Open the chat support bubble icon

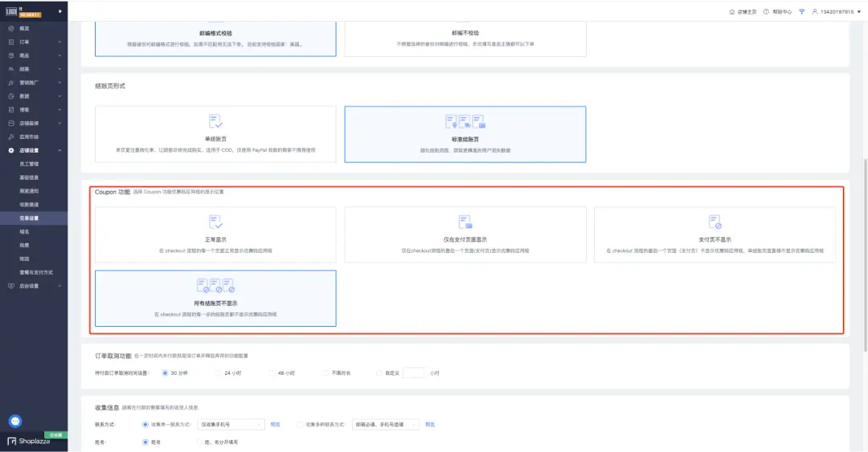tap(15, 421)
